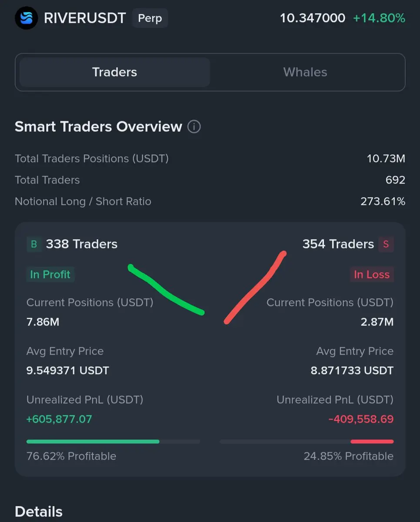Click the 338 Traders long heading

(x=82, y=244)
